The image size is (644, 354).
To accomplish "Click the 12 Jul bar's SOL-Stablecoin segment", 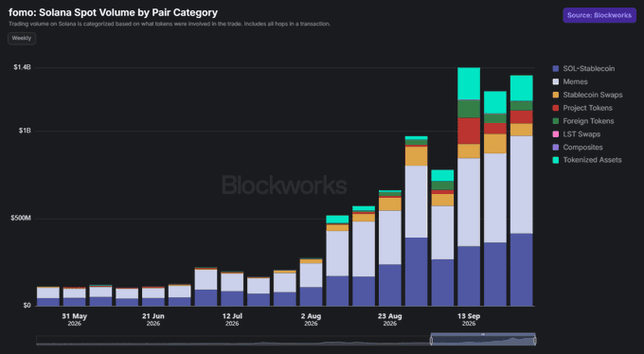I will point(232,298).
